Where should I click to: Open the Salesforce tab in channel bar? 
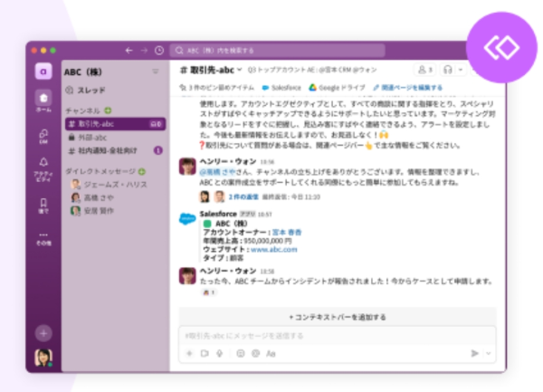pos(281,88)
